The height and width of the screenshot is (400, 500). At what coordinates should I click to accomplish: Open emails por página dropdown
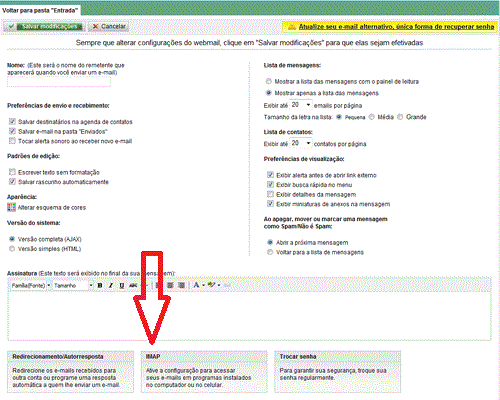tap(301, 105)
